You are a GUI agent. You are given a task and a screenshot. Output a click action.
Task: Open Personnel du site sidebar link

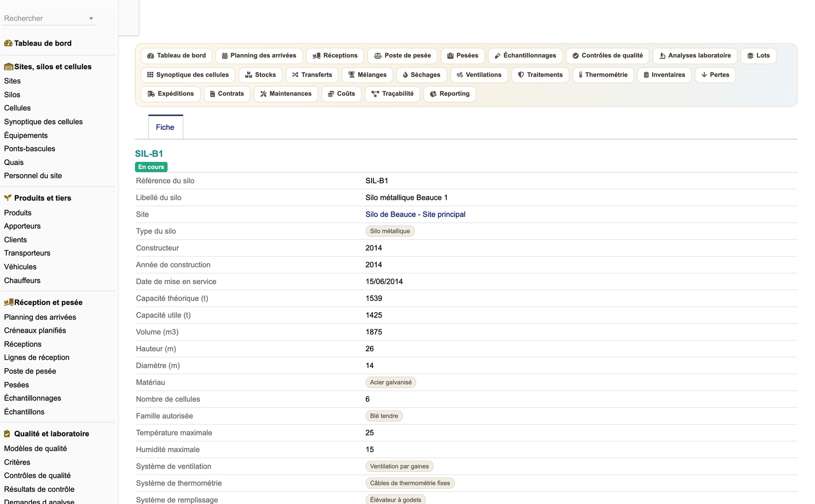[33, 176]
